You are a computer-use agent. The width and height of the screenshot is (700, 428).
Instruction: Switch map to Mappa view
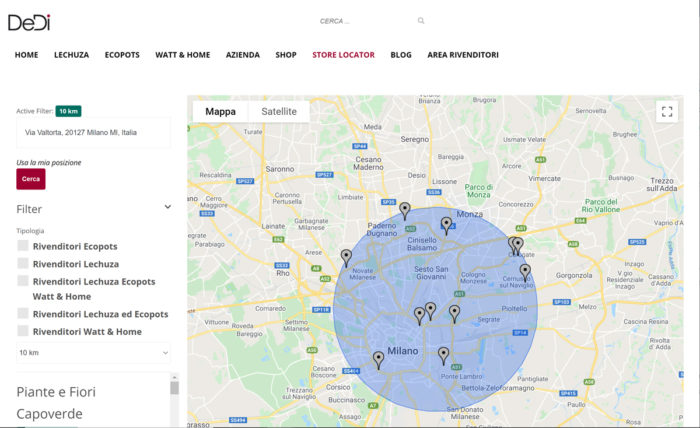coord(221,112)
